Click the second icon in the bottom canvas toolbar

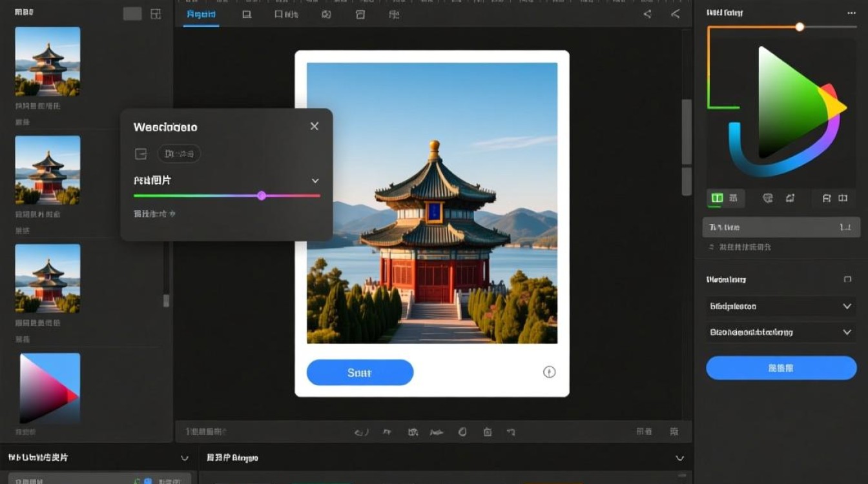pyautogui.click(x=387, y=432)
